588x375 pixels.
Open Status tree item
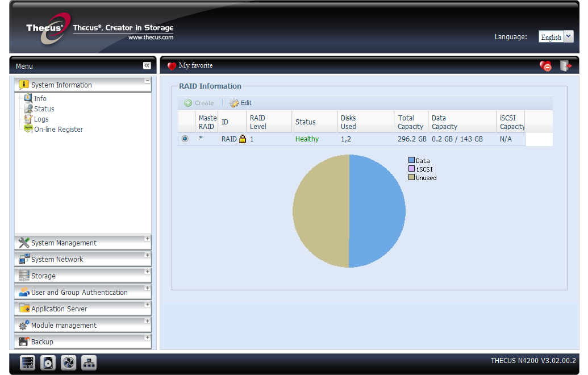point(44,109)
